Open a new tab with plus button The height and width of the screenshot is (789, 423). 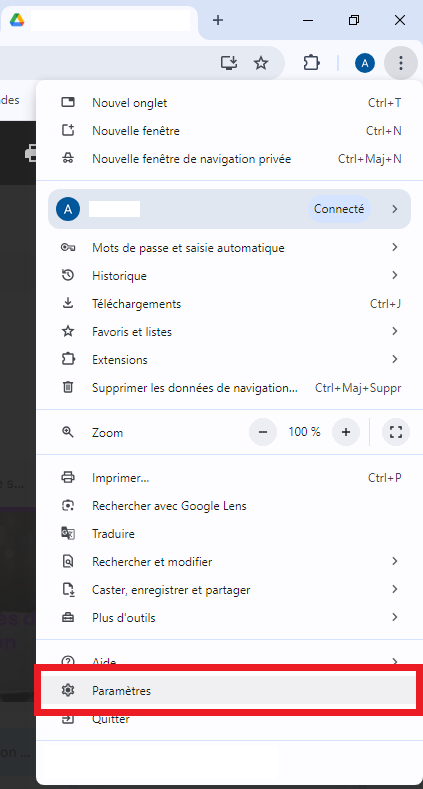tap(218, 20)
